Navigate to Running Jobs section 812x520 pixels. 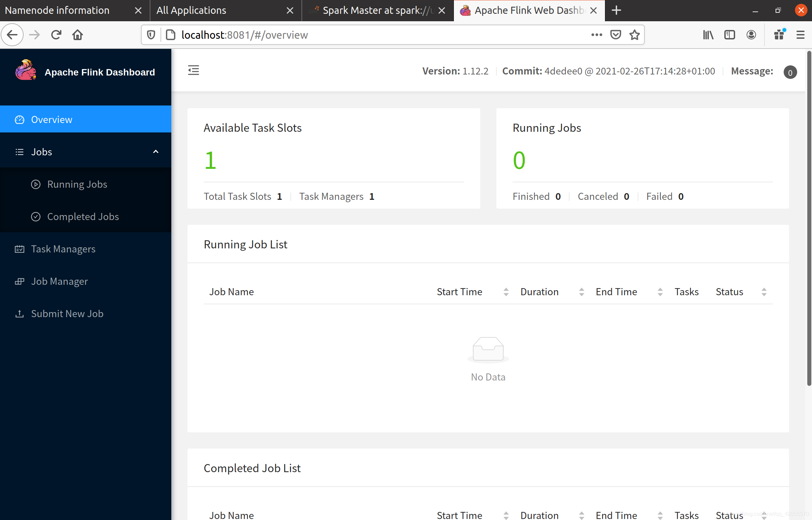pos(76,184)
